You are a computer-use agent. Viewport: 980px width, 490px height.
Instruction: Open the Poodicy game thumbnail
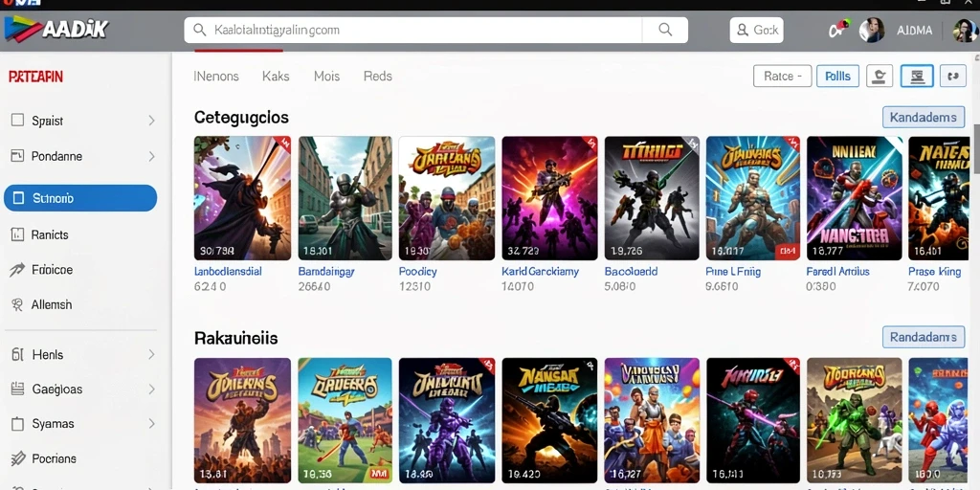[x=447, y=198]
